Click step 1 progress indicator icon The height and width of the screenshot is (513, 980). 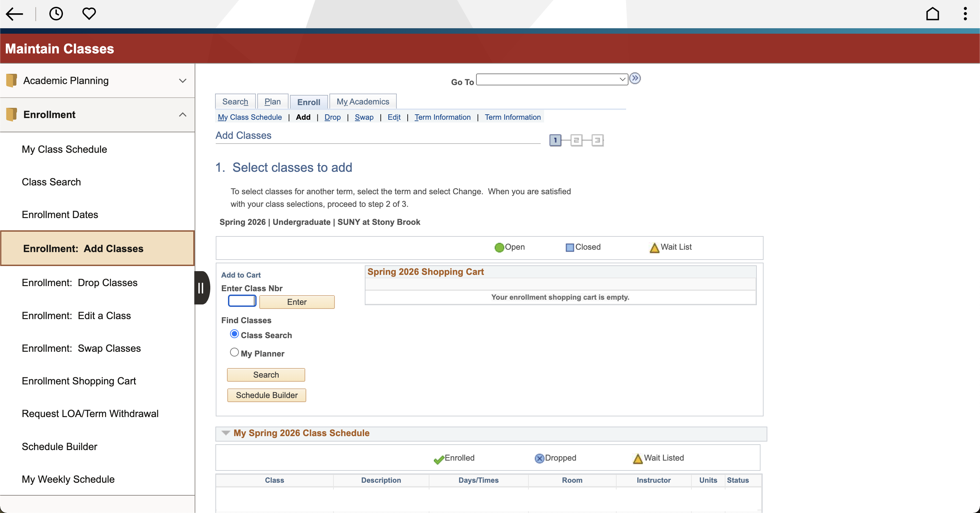[555, 140]
